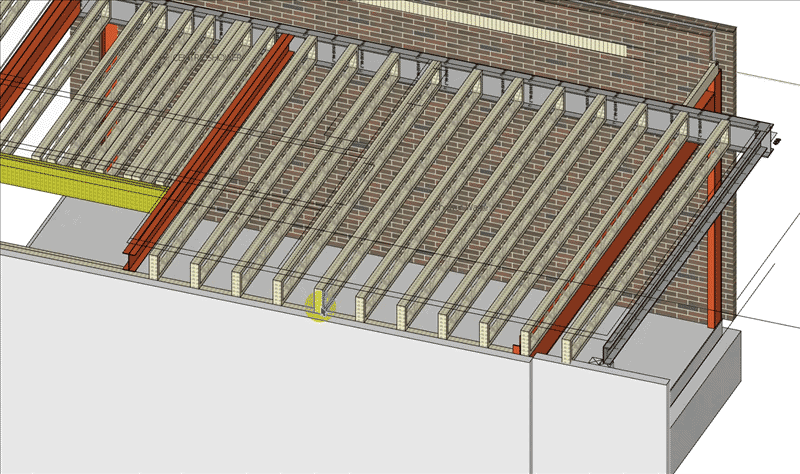The image size is (800, 474).
Task: Click the small orange bracket on the wall top
Action: coord(516,349)
